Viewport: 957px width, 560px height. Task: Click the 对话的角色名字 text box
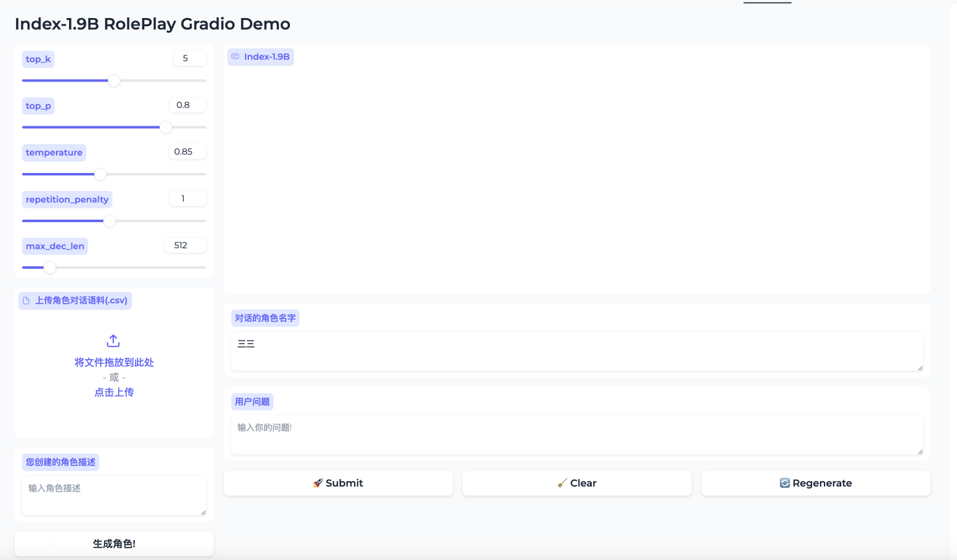click(576, 351)
